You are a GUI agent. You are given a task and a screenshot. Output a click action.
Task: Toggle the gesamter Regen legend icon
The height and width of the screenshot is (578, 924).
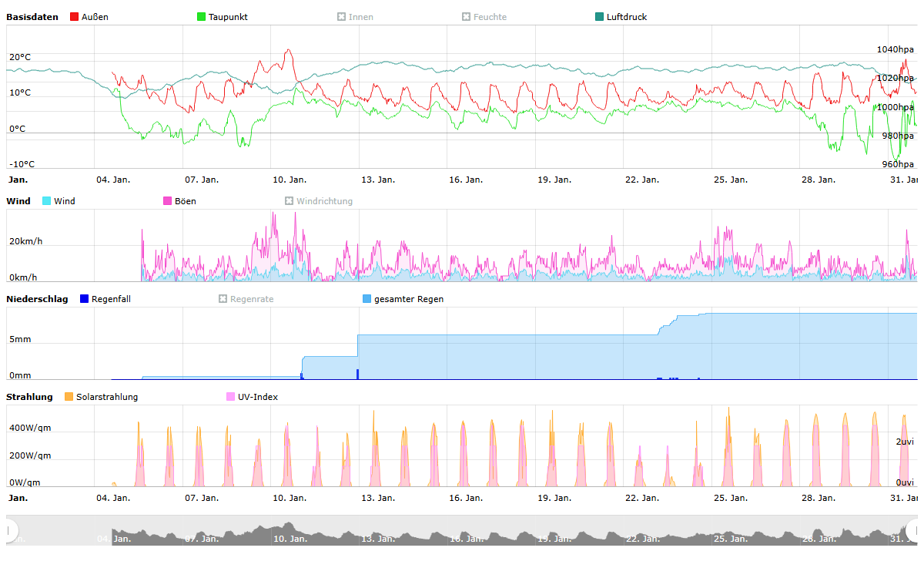coord(367,299)
